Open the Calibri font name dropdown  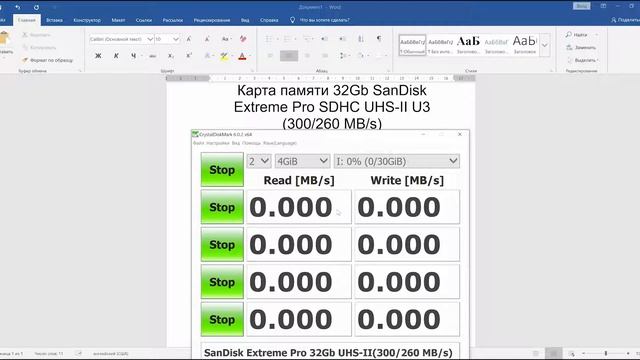(150, 39)
